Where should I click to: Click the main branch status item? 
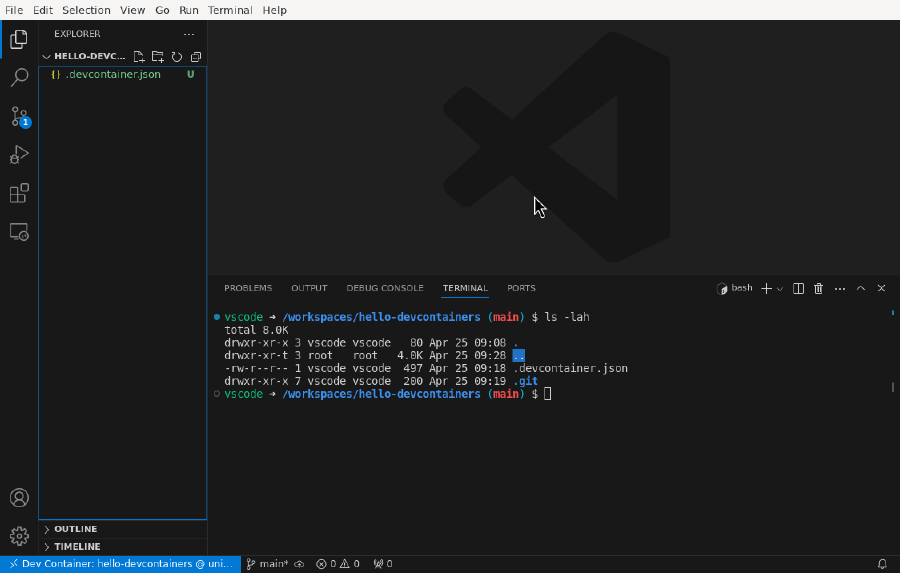point(267,564)
